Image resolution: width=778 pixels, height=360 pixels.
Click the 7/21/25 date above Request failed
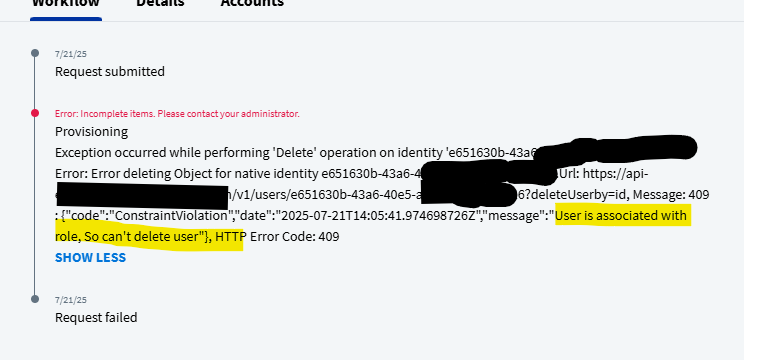coord(71,300)
